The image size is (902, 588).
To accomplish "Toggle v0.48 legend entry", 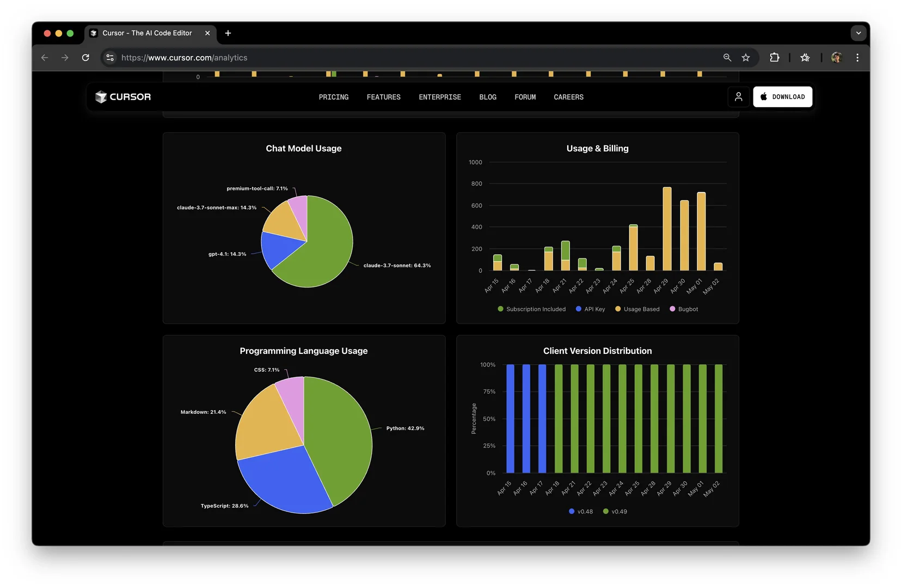I will pyautogui.click(x=581, y=512).
